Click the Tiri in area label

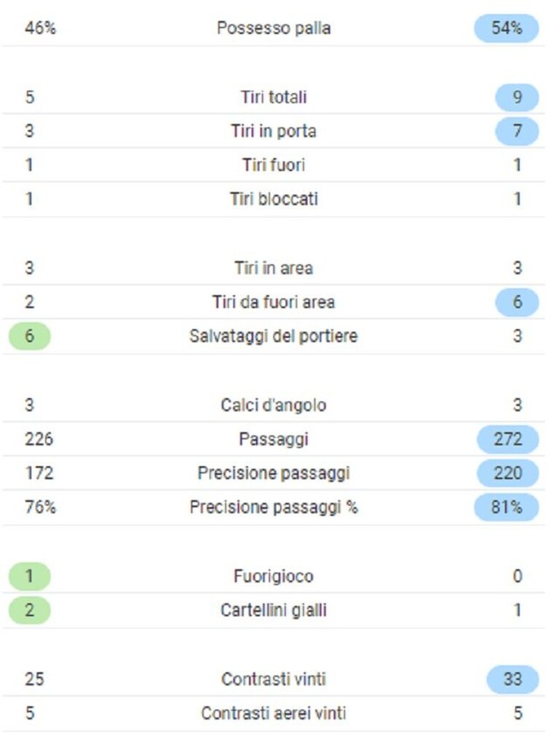point(273,267)
